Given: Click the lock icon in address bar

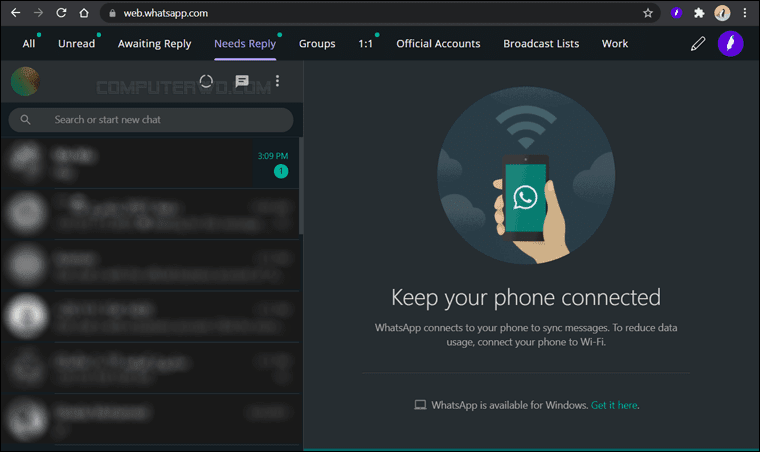Looking at the screenshot, I should 112,14.
